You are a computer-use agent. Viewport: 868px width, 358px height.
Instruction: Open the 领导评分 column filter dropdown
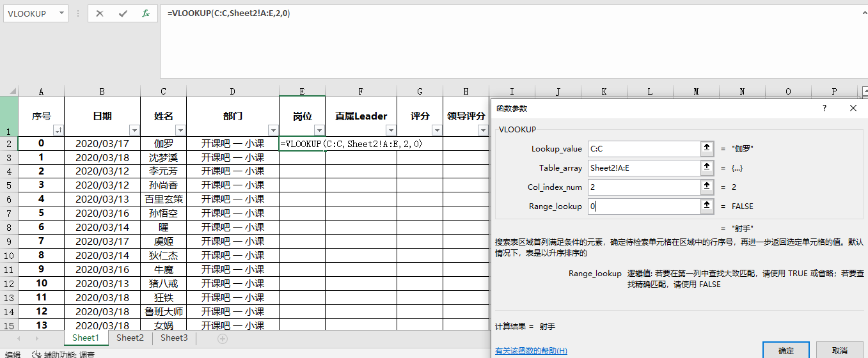[x=483, y=130]
